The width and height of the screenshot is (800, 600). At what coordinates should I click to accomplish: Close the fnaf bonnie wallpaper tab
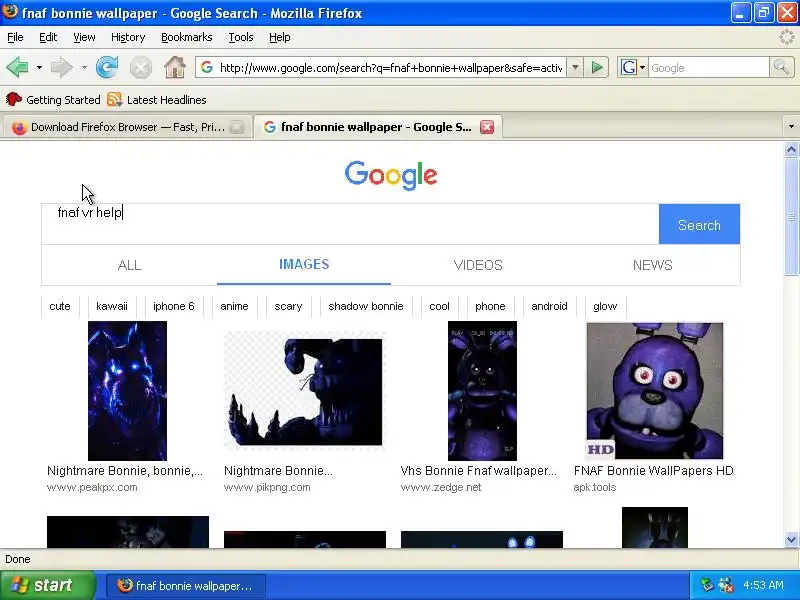coord(487,127)
